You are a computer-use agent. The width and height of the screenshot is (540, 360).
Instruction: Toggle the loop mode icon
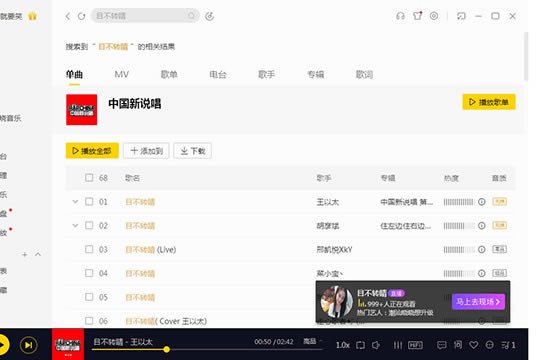click(x=361, y=345)
